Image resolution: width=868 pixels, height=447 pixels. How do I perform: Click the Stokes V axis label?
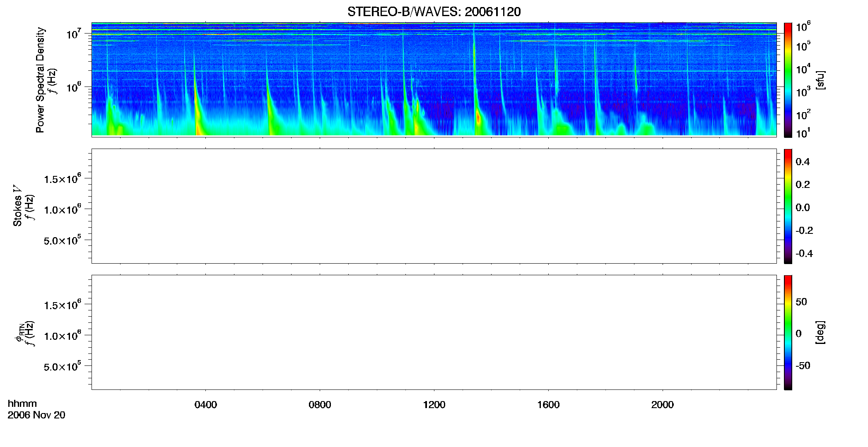(17, 206)
